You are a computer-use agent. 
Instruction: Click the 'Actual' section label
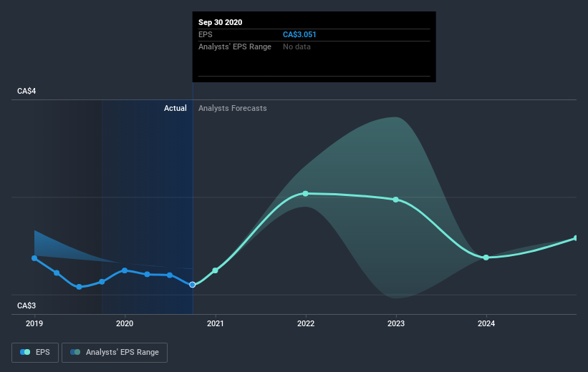175,108
